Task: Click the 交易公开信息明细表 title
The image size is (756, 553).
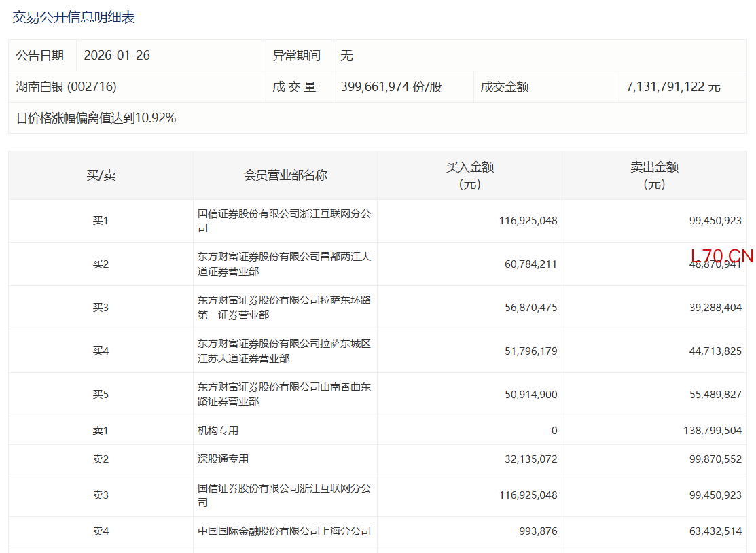Action: pyautogui.click(x=73, y=18)
